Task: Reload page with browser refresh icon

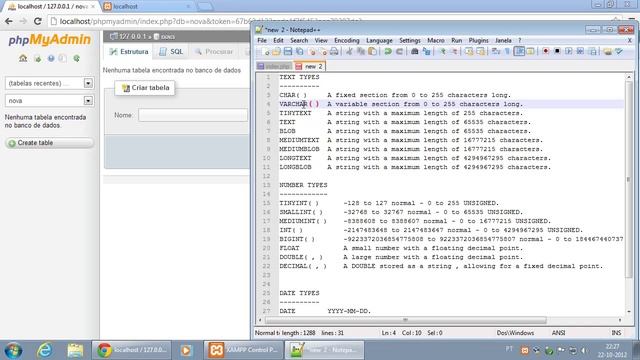Action: [x=38, y=21]
